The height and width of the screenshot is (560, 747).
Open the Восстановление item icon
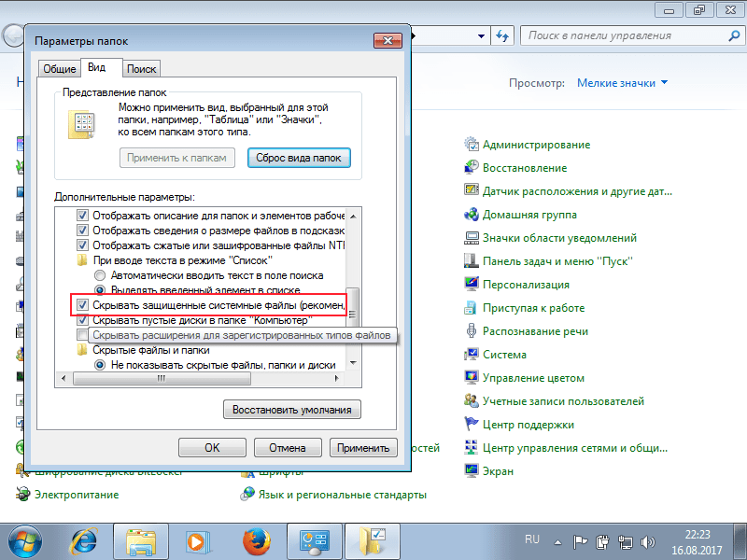[472, 168]
